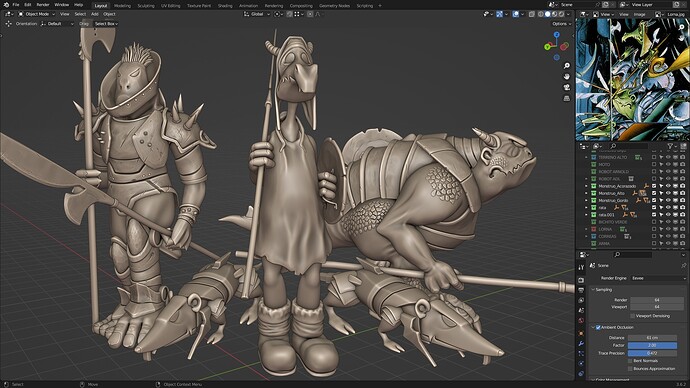Open the World properties tab icon
Screen dimensions: 690x388
[581, 321]
